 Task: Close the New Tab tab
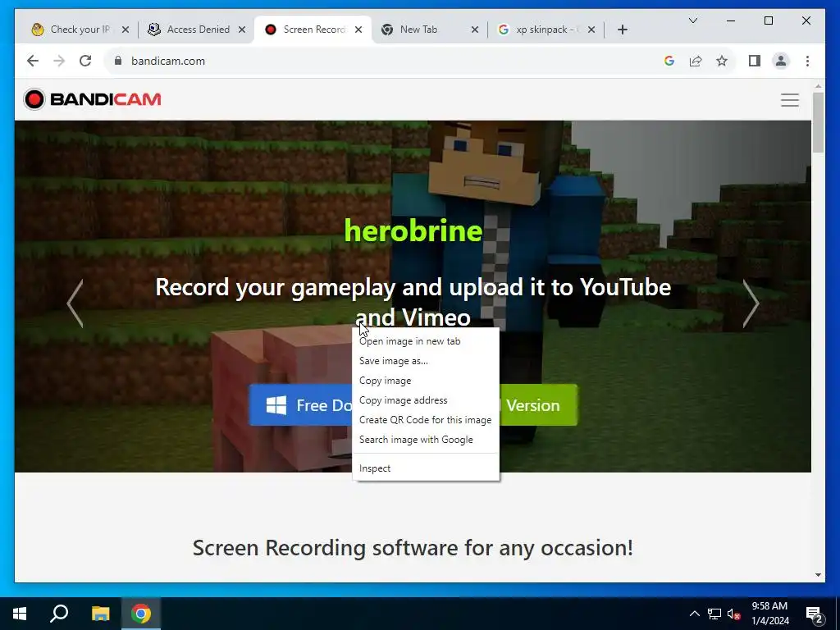click(x=475, y=30)
